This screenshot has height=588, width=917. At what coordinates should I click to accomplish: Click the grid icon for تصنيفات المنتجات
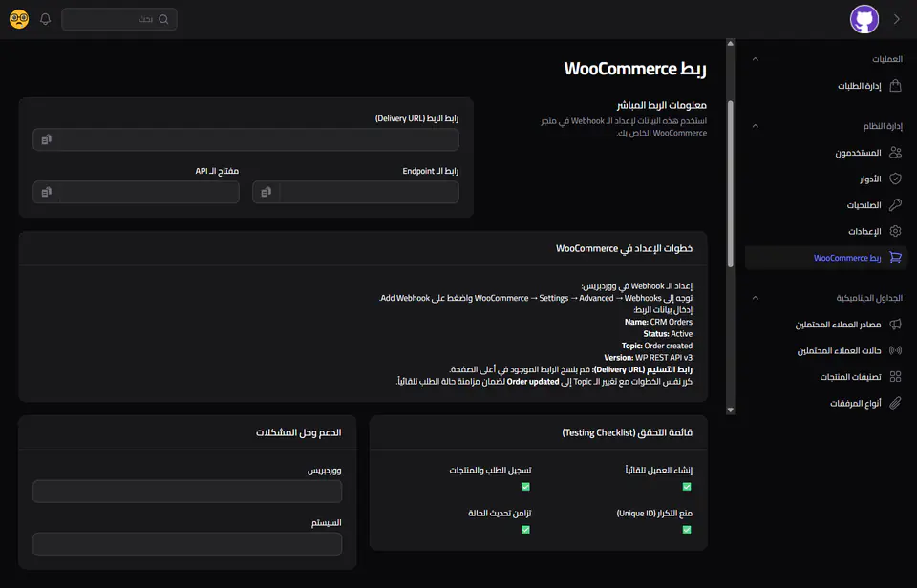[895, 376]
